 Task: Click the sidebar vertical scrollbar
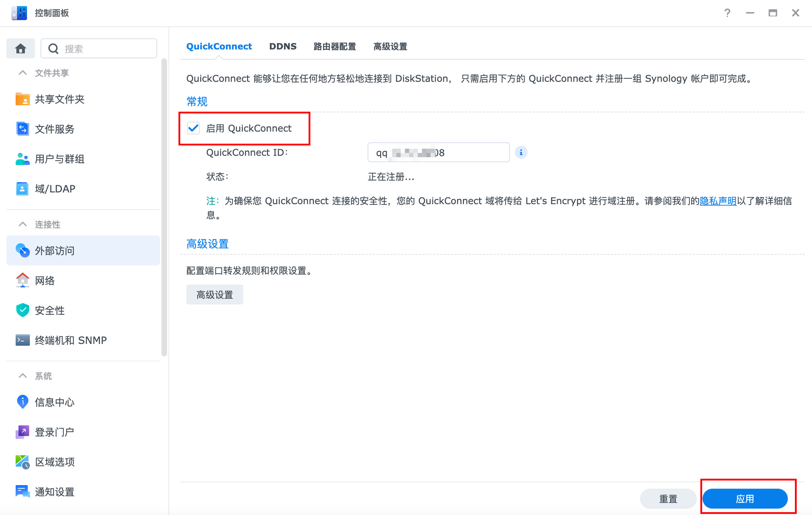click(164, 206)
